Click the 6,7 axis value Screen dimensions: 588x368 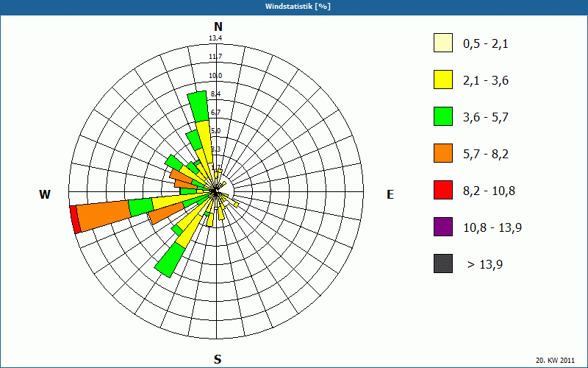click(x=215, y=113)
